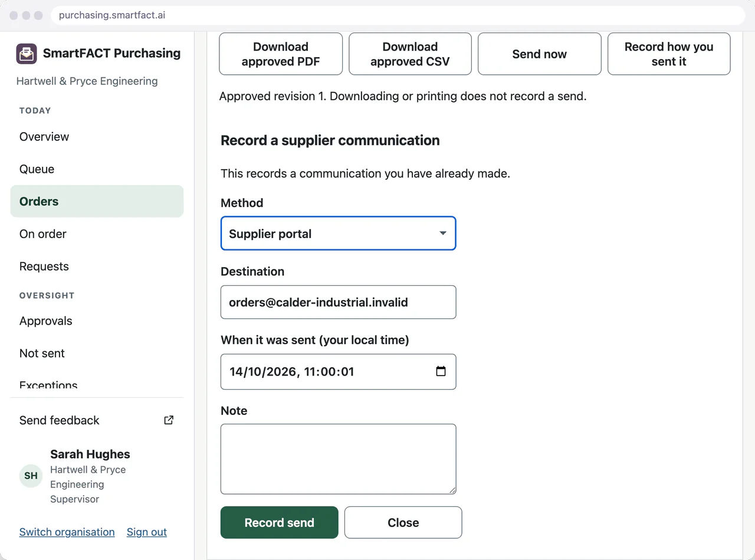Viewport: 755px width, 560px height.
Task: Open the calendar picker in the sent time field
Action: [x=441, y=371]
